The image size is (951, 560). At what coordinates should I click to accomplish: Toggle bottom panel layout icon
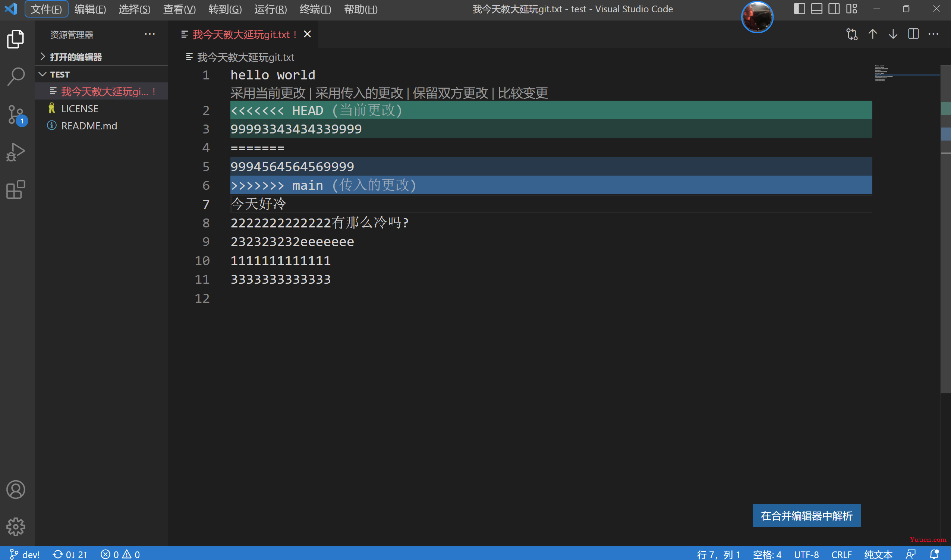(817, 9)
